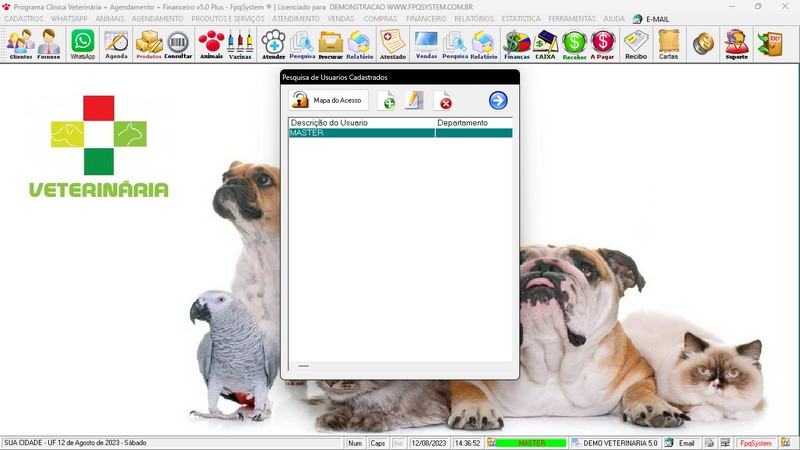The image size is (800, 450).
Task: Open the WHATSAPP menu
Action: [69, 19]
